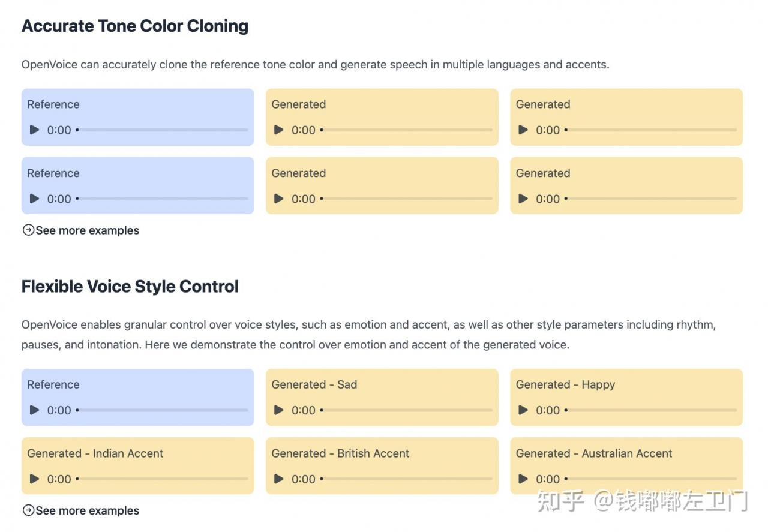Play the British Accent generated audio
Image resolution: width=768 pixels, height=532 pixels.
coord(279,479)
